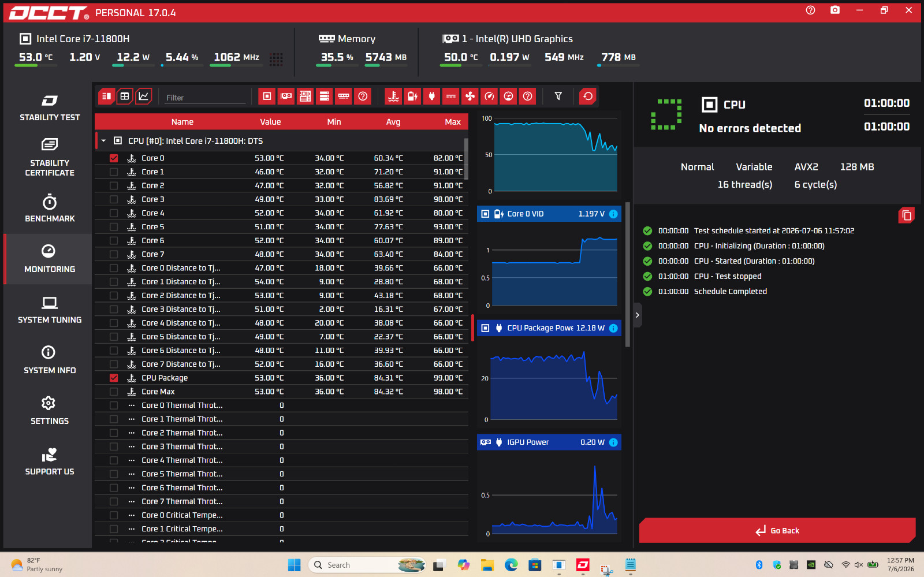924x577 pixels.
Task: Sort the table by the Name column
Action: [x=182, y=122]
